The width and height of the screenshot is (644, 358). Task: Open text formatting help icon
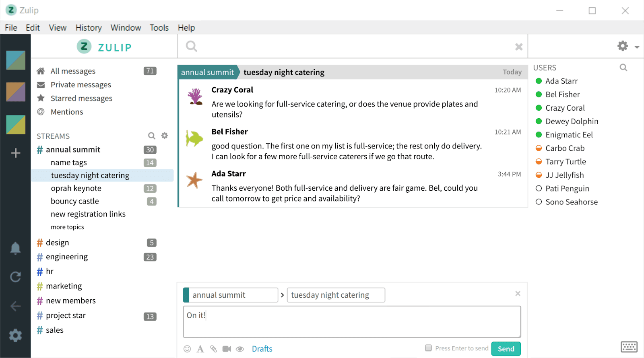(x=200, y=349)
